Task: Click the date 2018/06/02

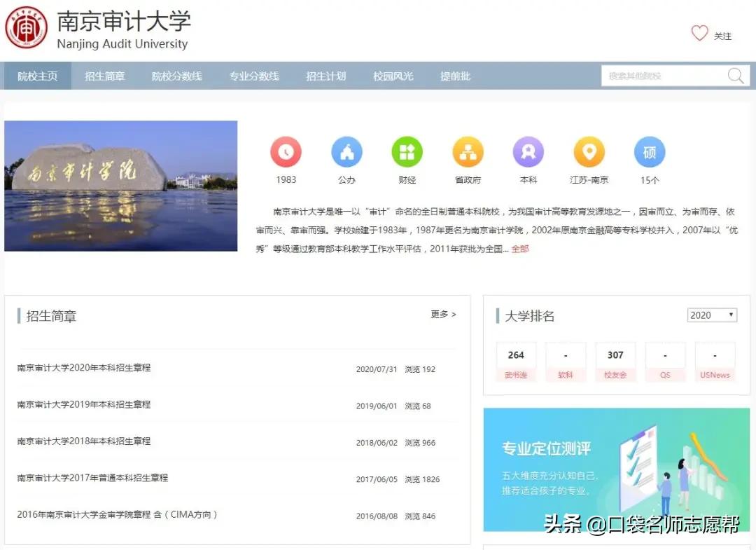Action: (377, 443)
